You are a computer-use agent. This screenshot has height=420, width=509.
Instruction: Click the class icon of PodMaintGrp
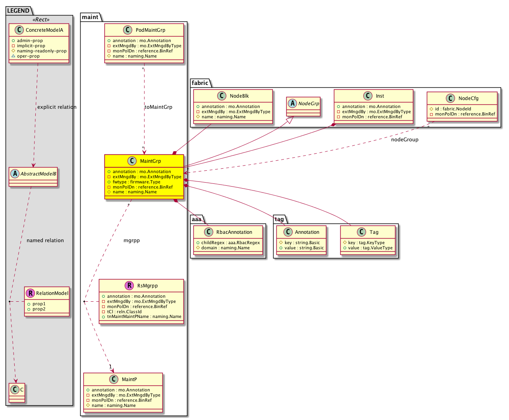point(127,30)
